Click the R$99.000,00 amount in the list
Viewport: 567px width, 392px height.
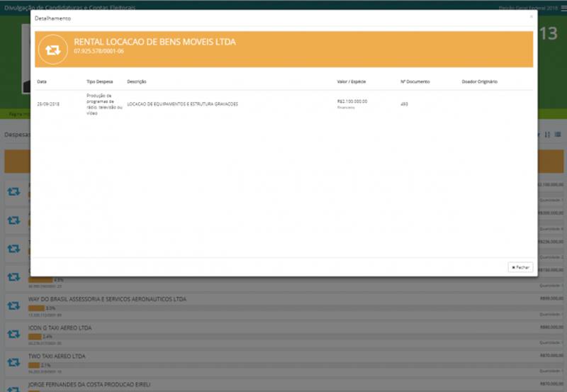pyautogui.click(x=552, y=298)
